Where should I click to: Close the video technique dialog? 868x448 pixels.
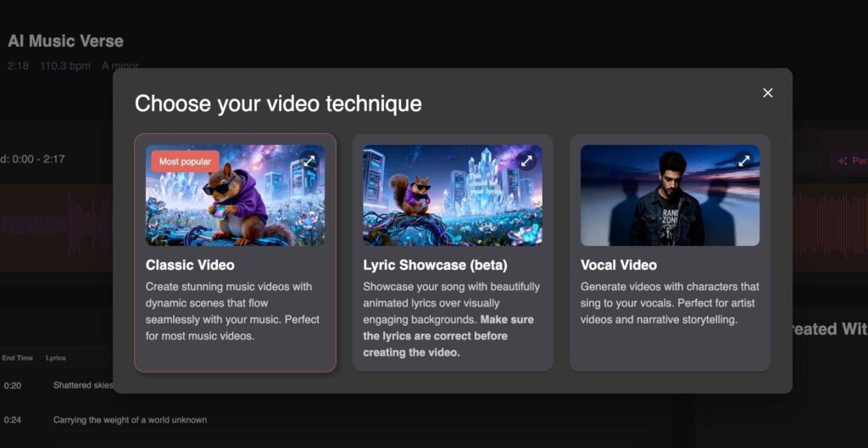[x=767, y=93]
